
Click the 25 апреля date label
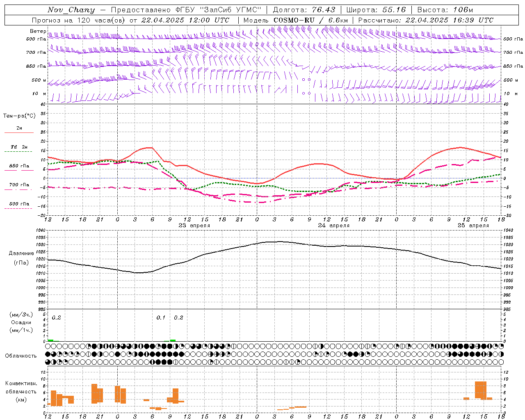(473, 226)
